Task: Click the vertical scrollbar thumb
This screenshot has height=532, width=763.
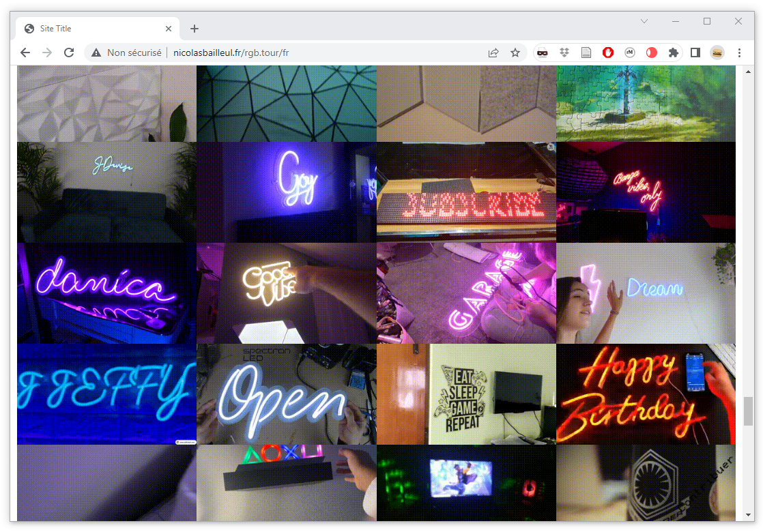Action: click(x=748, y=411)
